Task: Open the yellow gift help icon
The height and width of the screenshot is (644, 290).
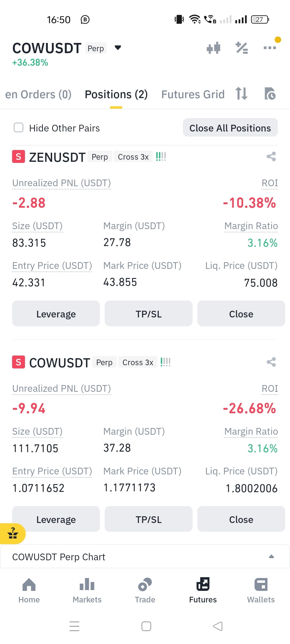Action: pos(12,533)
